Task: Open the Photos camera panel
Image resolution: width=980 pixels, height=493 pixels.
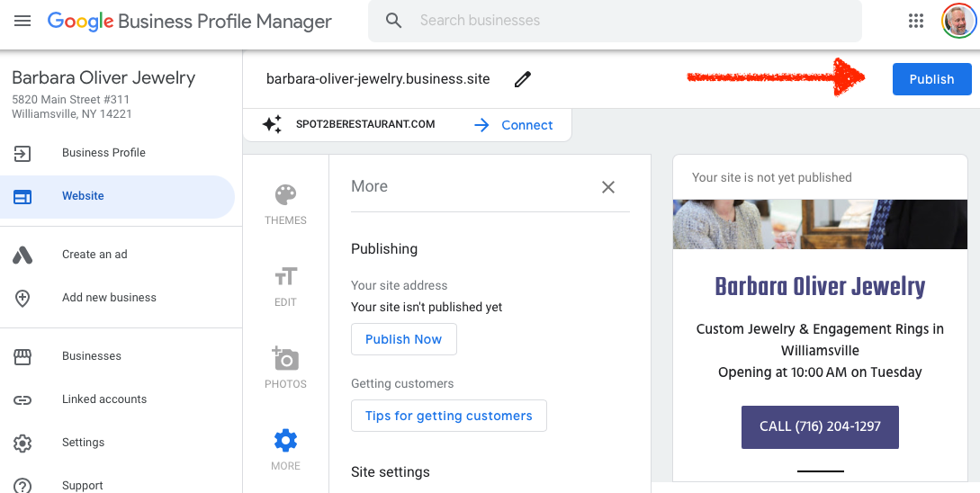Action: tap(285, 367)
